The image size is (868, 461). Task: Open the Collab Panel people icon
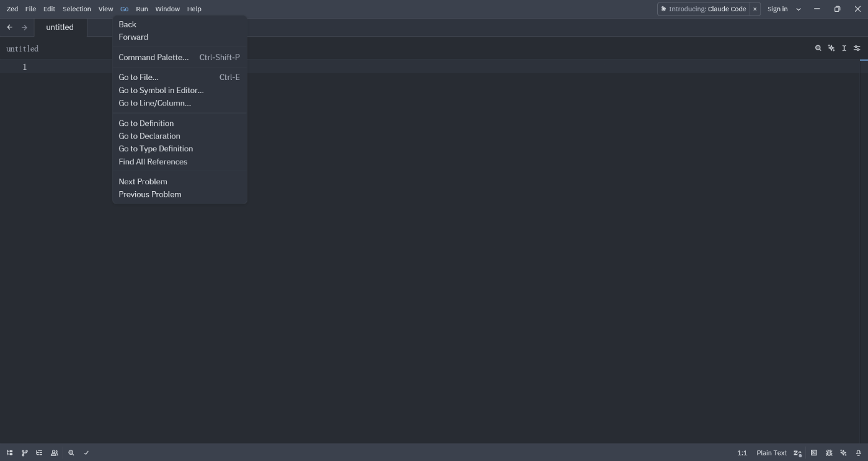[55, 453]
